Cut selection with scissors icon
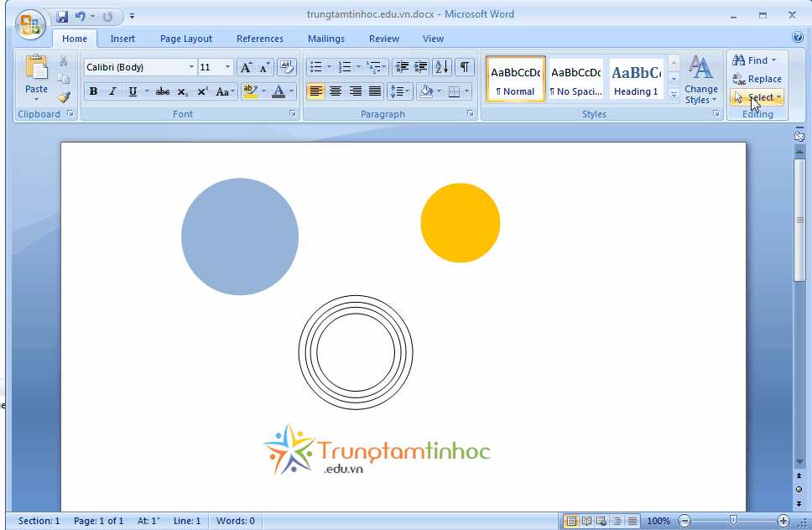Image resolution: width=812 pixels, height=530 pixels. point(63,61)
